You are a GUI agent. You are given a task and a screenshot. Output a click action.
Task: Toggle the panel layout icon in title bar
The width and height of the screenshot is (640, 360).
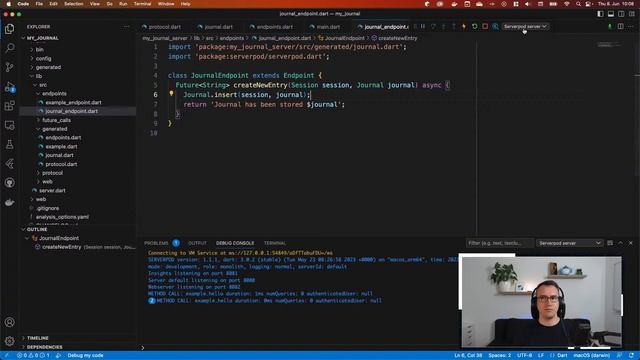point(611,14)
